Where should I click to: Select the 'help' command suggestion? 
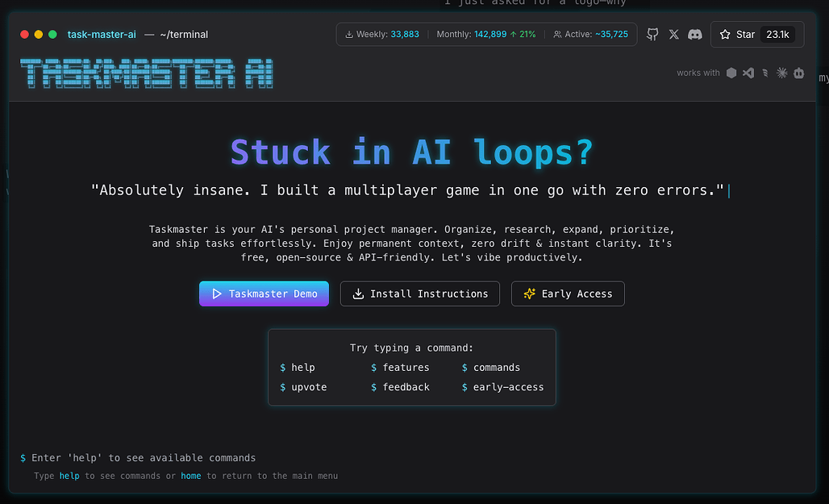click(x=302, y=368)
